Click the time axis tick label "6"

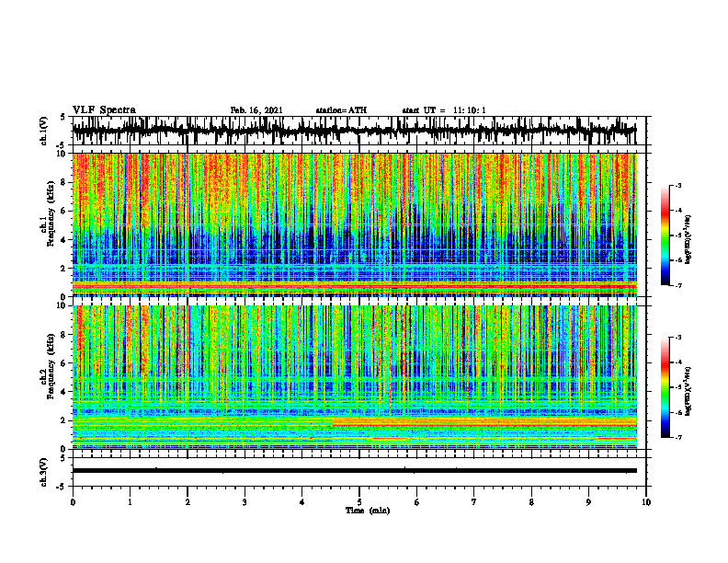(417, 502)
